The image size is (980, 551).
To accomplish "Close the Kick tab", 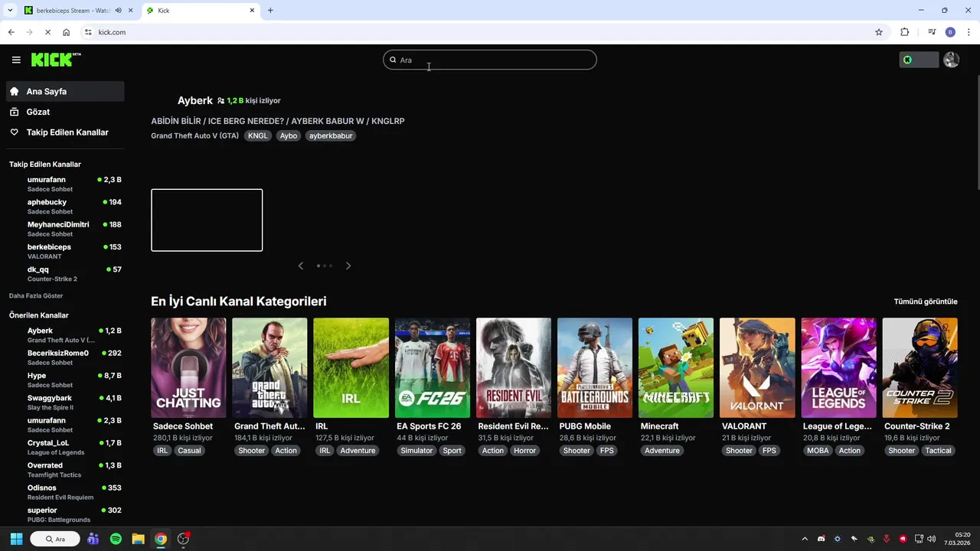I will click(x=252, y=11).
